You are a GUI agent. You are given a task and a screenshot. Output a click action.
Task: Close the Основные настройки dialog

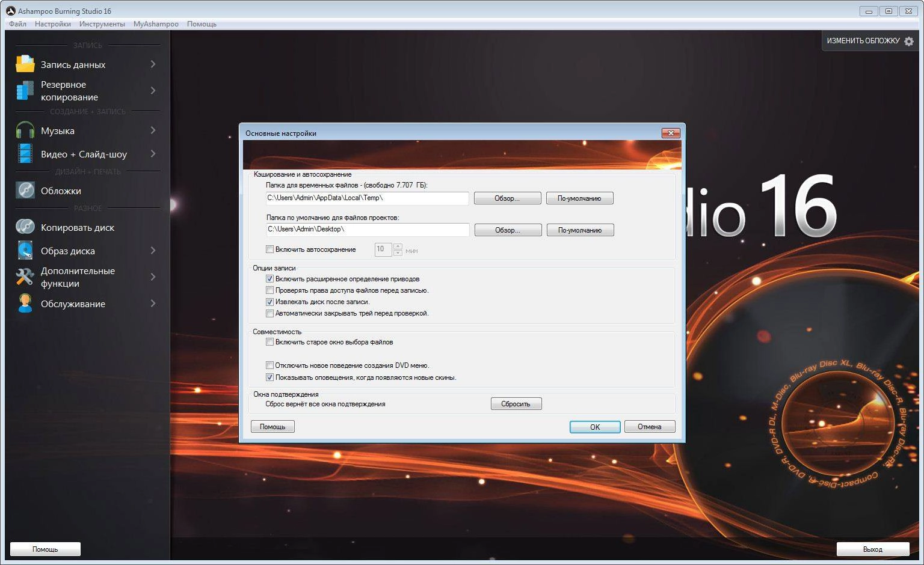[x=671, y=133]
